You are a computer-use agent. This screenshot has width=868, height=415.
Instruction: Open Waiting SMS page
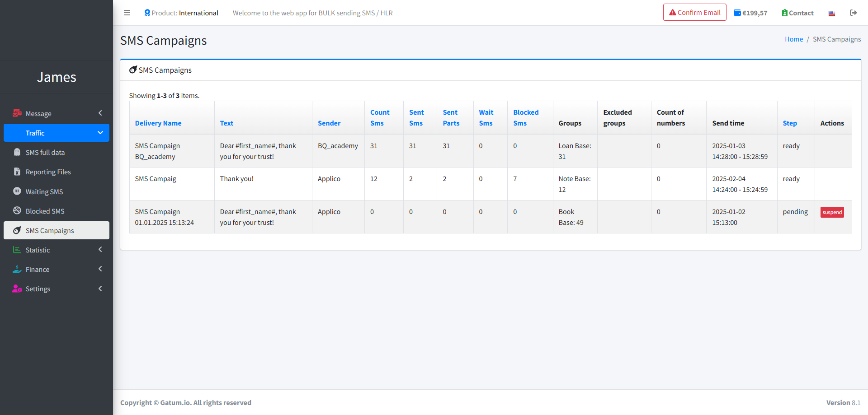[44, 191]
